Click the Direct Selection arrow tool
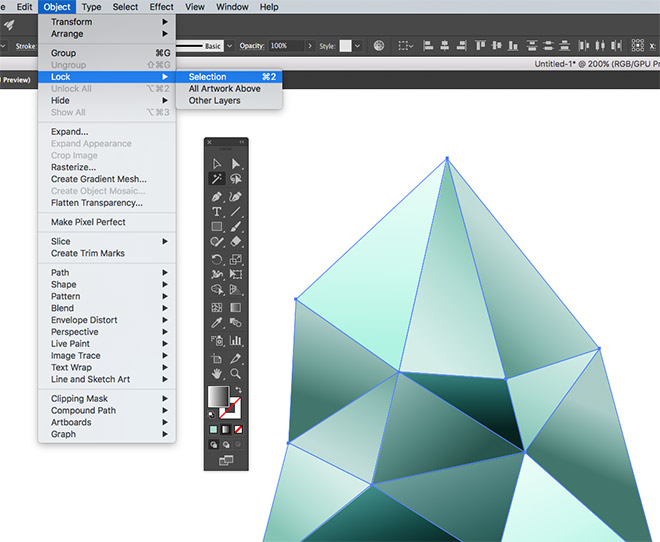660x542 pixels. tap(236, 163)
